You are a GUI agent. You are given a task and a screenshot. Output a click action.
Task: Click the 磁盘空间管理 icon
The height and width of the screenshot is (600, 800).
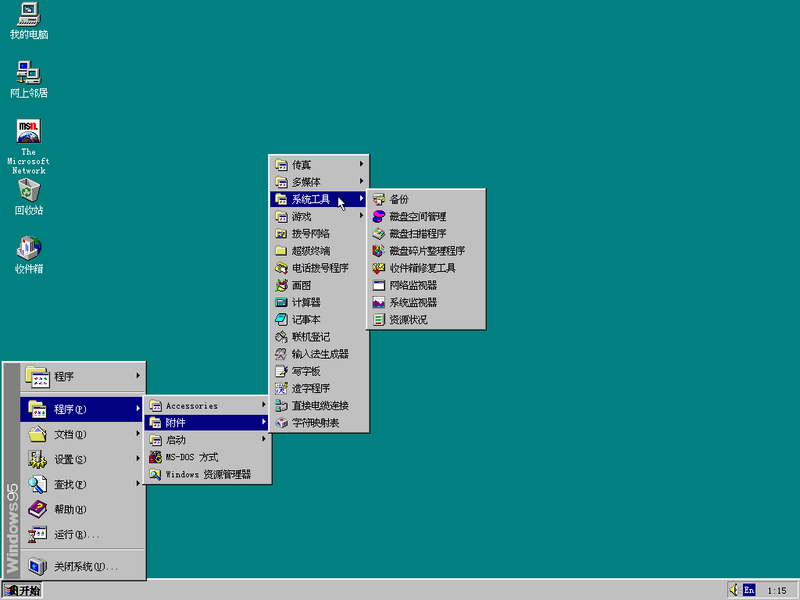(379, 216)
